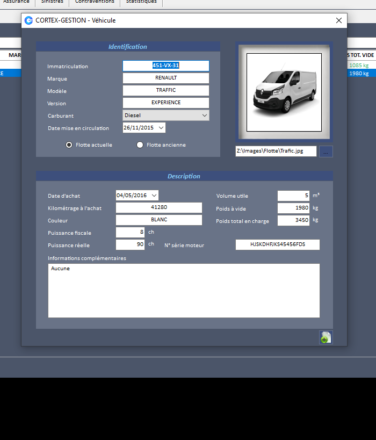Close the Véhicule dialog window
The image size is (376, 440).
pos(339,20)
